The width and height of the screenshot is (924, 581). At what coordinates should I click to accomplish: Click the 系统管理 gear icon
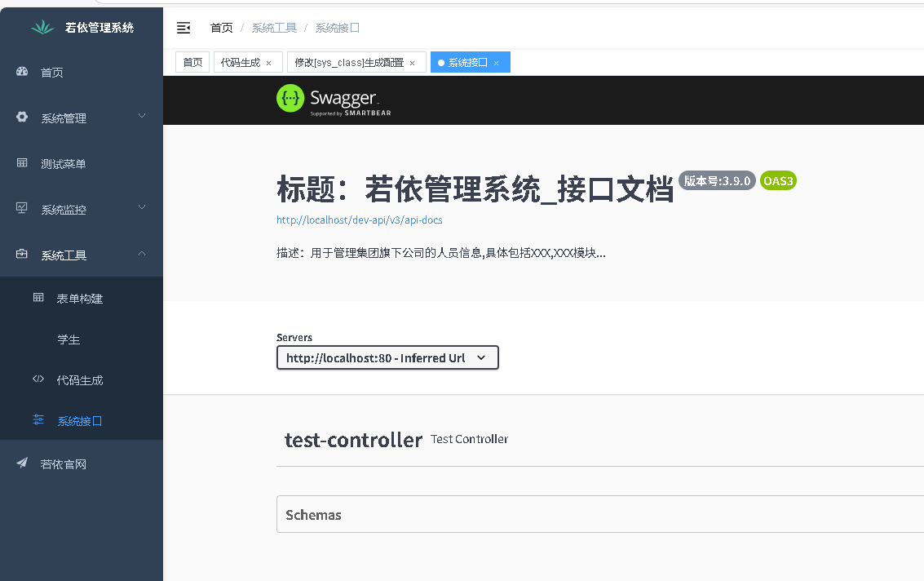[x=22, y=118]
